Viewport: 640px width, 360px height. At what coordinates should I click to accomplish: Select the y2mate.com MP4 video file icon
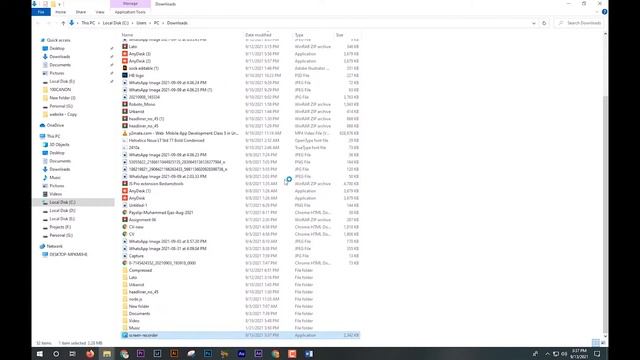point(125,133)
